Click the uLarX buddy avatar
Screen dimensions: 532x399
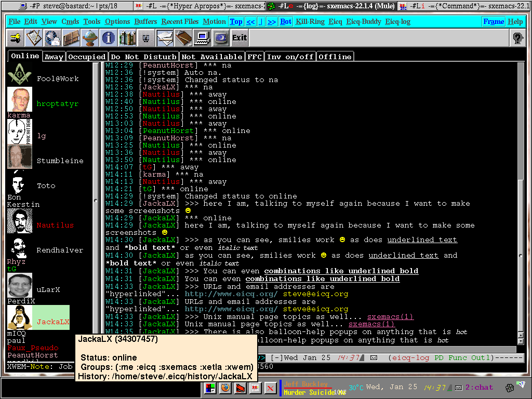coord(20,285)
